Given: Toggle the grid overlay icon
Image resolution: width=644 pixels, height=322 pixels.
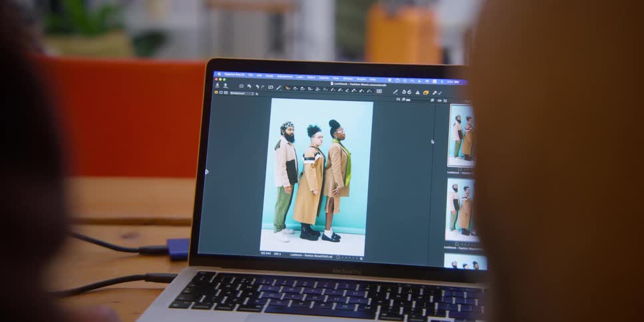Looking at the screenshot, I should 379,91.
